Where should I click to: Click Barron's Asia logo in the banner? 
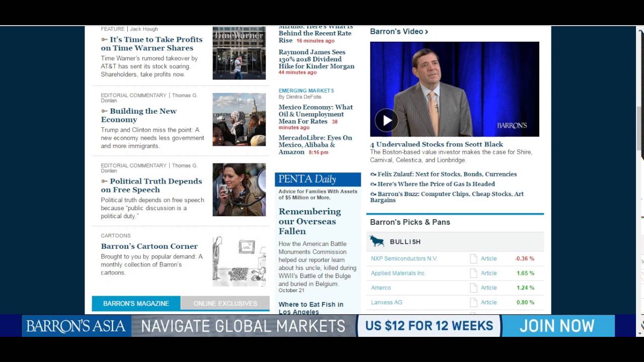(75, 326)
